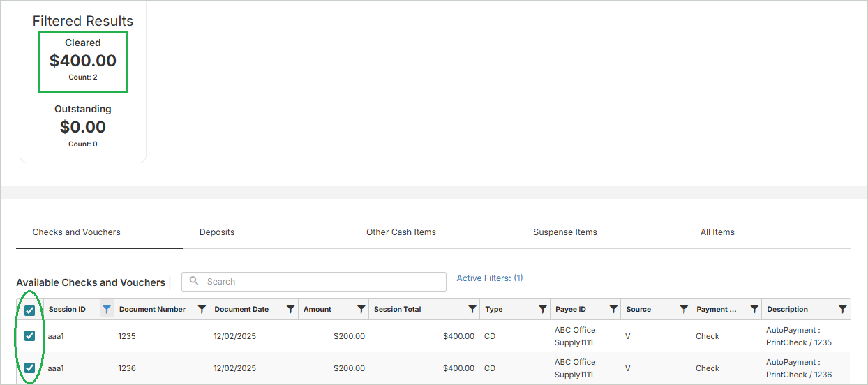The image size is (868, 385).
Task: Toggle the select-all checkbox in header
Action: coord(30,310)
